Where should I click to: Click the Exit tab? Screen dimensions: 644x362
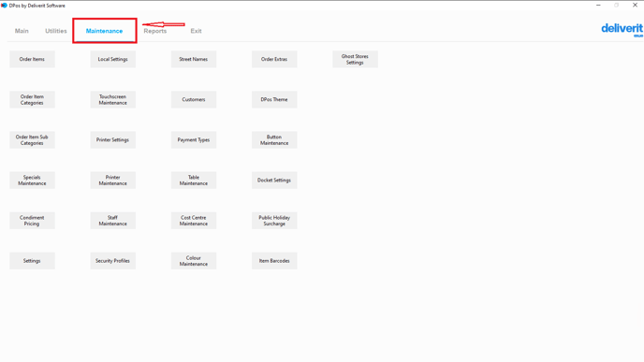(x=196, y=31)
